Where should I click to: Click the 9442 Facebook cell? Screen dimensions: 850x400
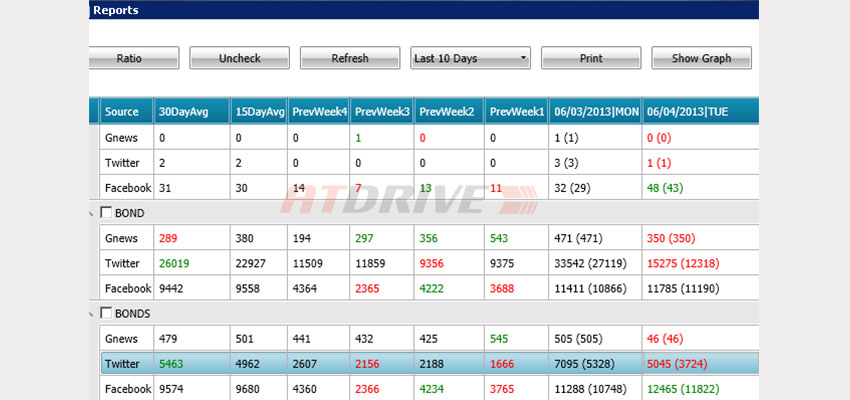pos(192,288)
